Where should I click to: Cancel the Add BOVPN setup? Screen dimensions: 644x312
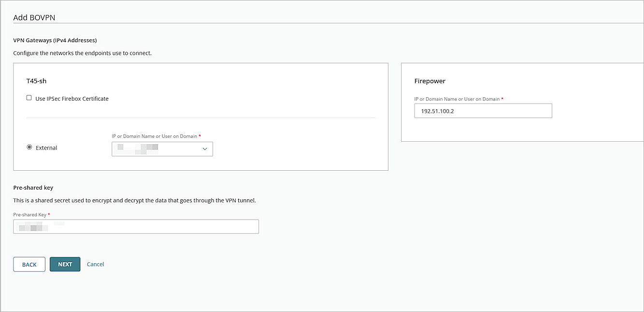pyautogui.click(x=95, y=264)
